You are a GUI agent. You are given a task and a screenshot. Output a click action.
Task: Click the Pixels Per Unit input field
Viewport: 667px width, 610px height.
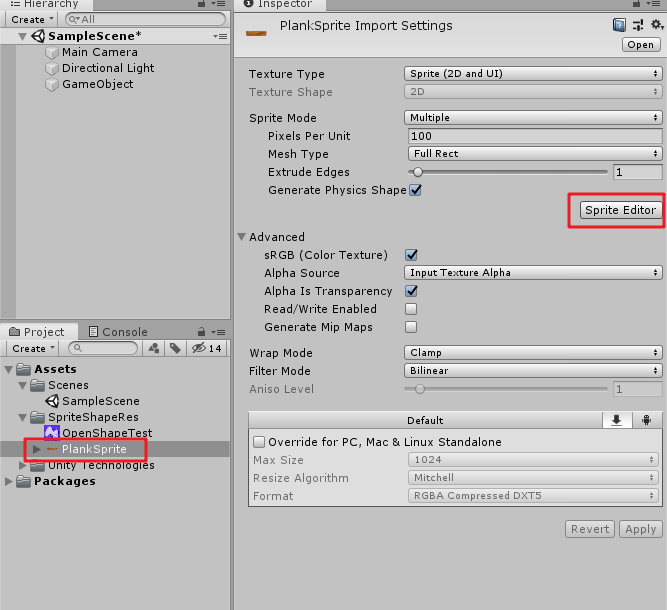tap(535, 136)
